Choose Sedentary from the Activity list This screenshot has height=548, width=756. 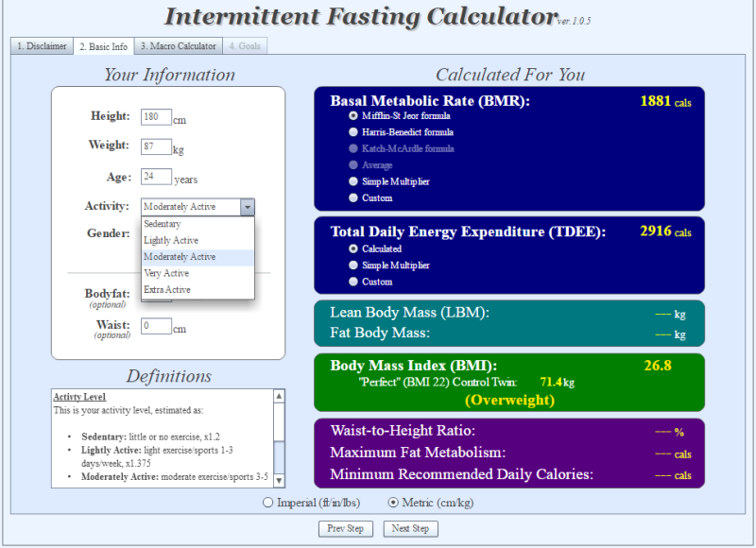tap(198, 224)
